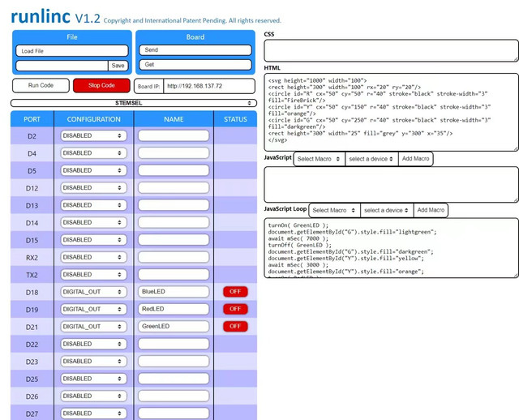Click the name field for port D22
Screen dimensions: 519x420
tap(174, 345)
